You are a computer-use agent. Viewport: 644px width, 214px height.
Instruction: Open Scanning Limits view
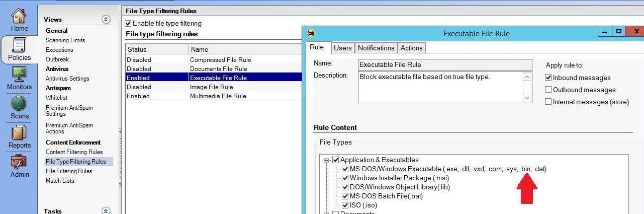pyautogui.click(x=65, y=40)
